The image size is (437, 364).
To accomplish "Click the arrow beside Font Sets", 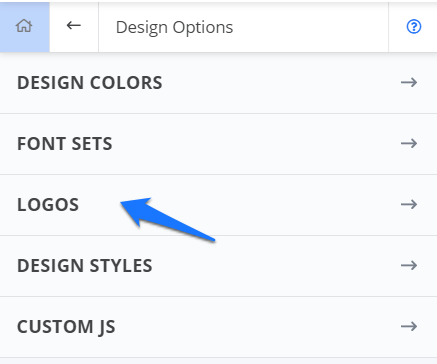I will click(x=409, y=143).
